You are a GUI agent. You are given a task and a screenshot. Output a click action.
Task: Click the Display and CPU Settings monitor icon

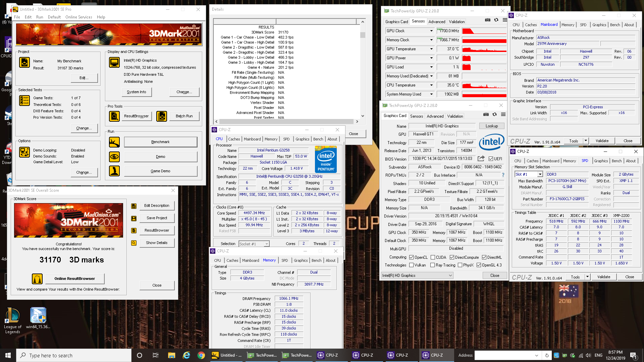[114, 62]
